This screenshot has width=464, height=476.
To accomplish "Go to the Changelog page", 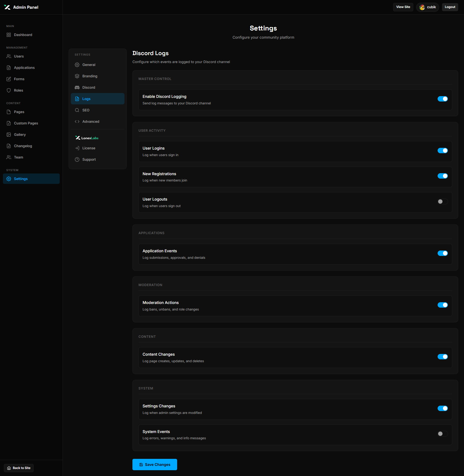I will pyautogui.click(x=31, y=146).
